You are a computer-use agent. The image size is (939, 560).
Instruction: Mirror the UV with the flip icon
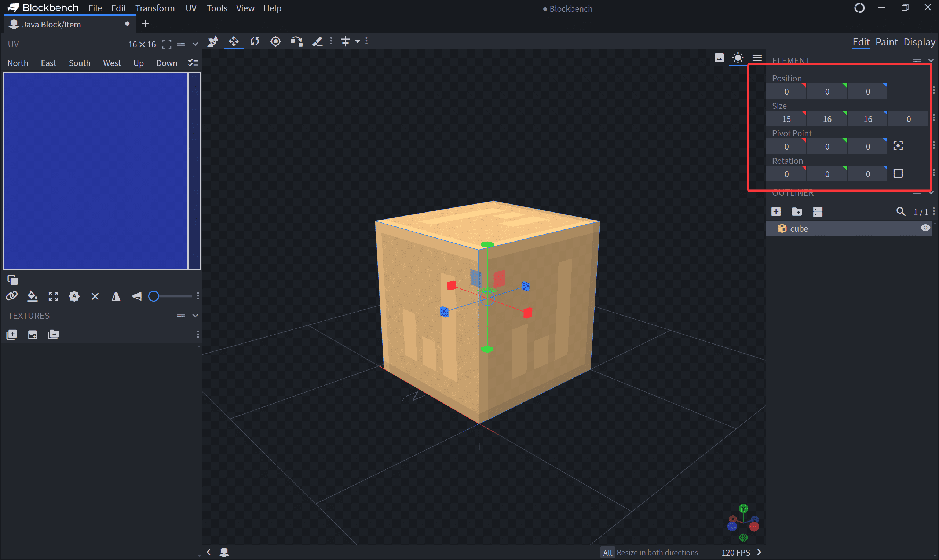point(116,296)
